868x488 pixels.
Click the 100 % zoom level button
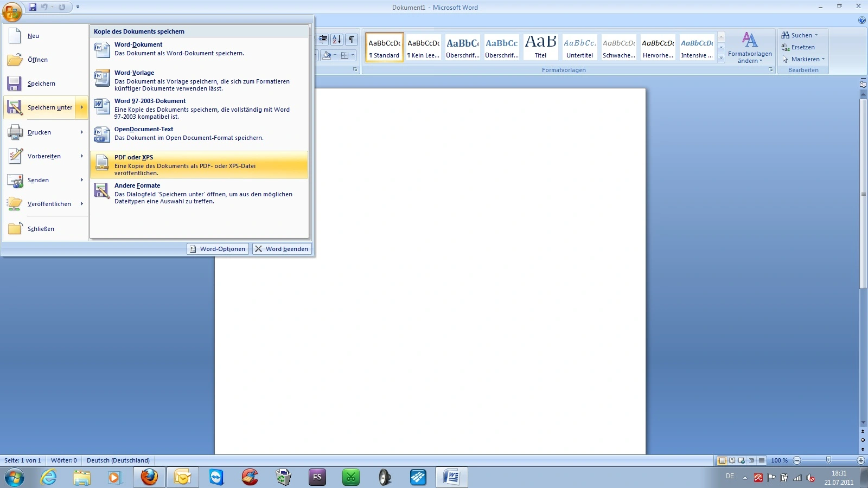coord(779,460)
